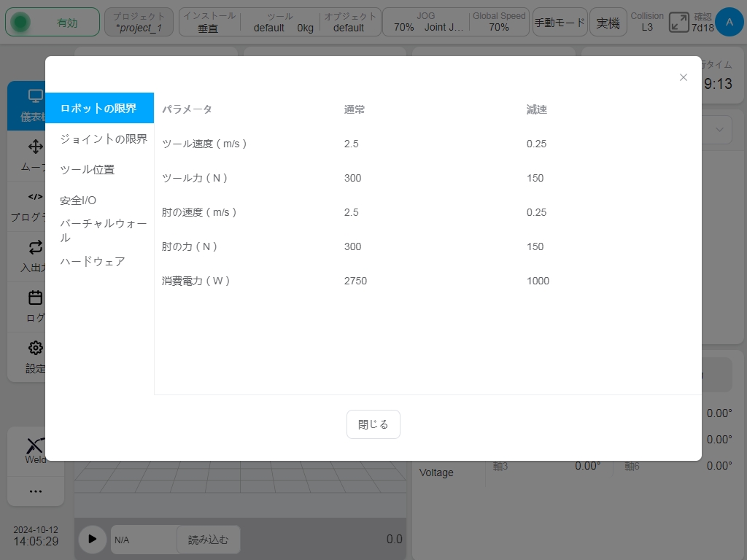Open the program code icon
The height and width of the screenshot is (560, 747).
coord(35,197)
